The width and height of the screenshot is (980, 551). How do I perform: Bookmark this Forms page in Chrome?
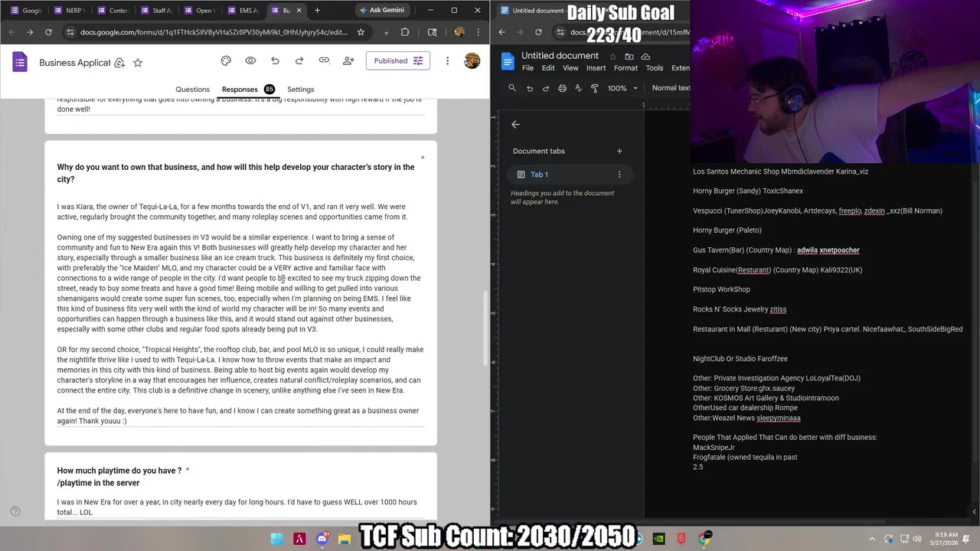(x=361, y=32)
